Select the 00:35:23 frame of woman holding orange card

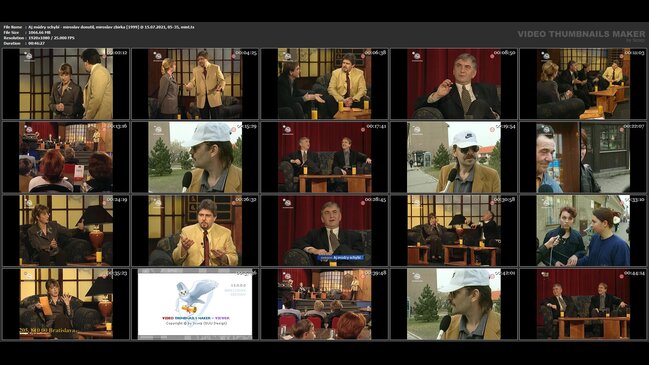click(x=66, y=304)
